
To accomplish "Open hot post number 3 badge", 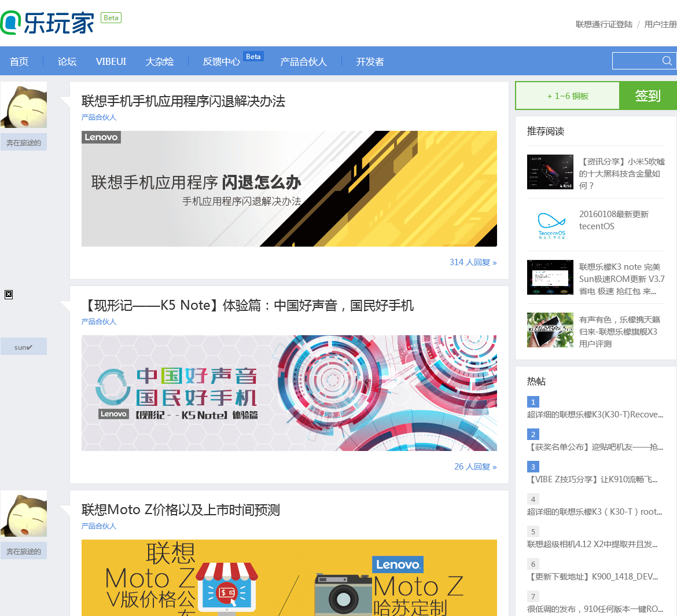I will coord(533,467).
